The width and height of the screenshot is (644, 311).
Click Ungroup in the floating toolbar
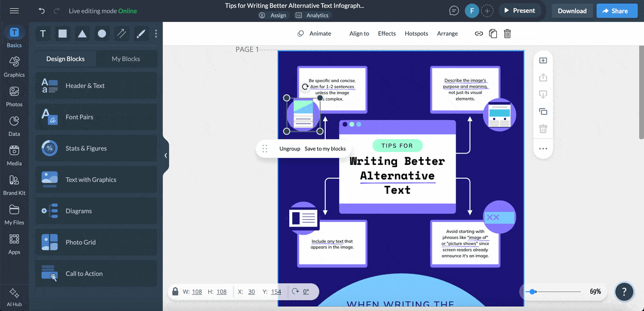[289, 149]
